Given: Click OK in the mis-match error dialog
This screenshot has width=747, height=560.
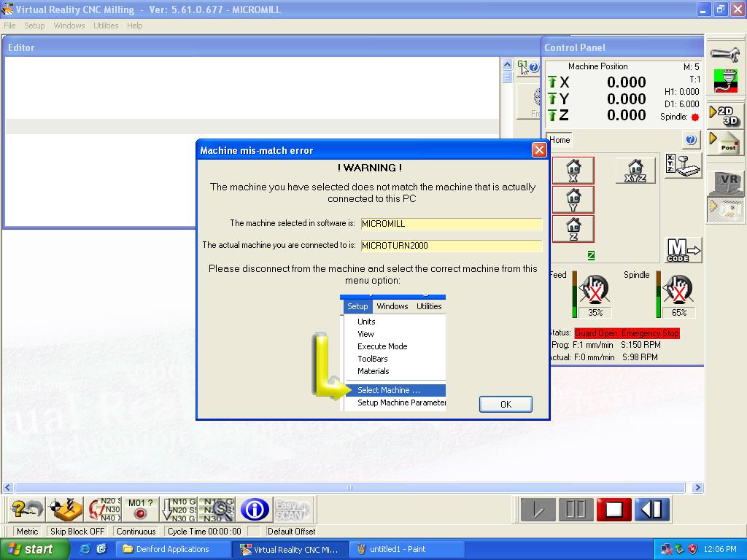Looking at the screenshot, I should click(x=506, y=404).
